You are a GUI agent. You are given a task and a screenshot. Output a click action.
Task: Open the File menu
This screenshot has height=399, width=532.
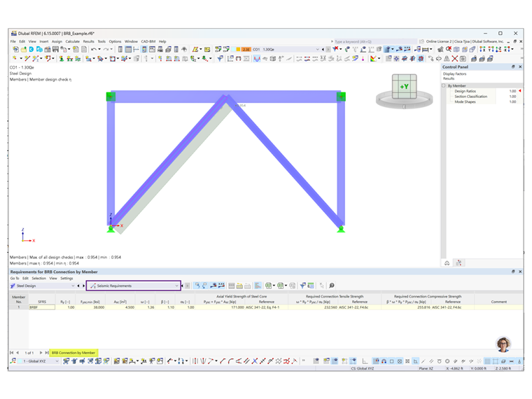13,41
